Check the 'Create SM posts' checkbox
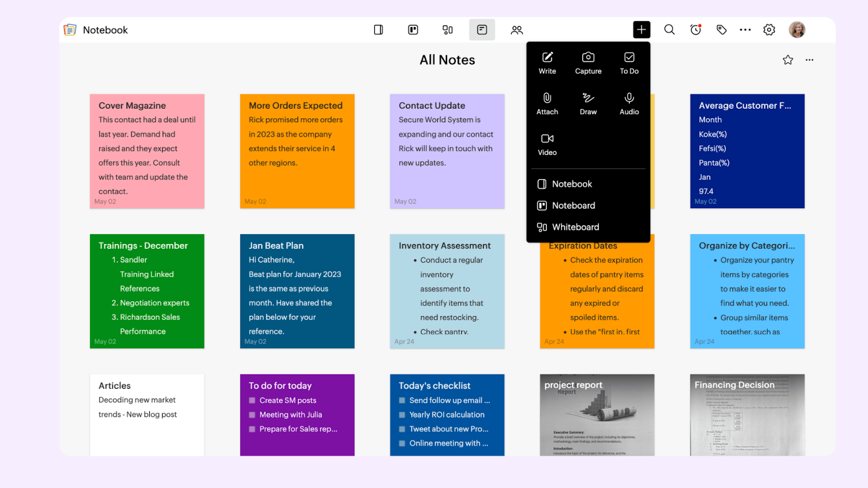The image size is (868, 488). coord(252,401)
